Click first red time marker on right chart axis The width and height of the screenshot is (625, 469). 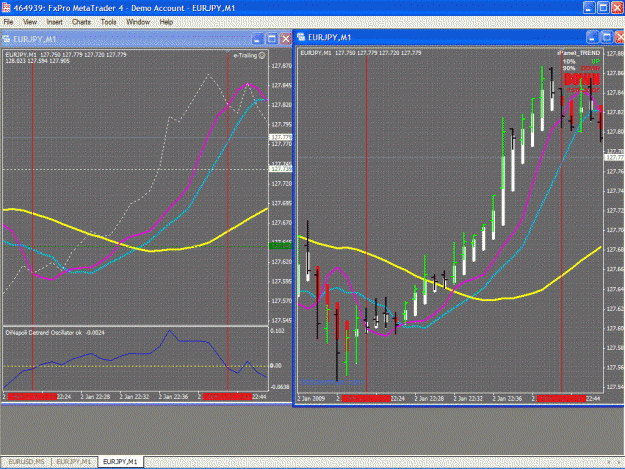click(x=366, y=398)
